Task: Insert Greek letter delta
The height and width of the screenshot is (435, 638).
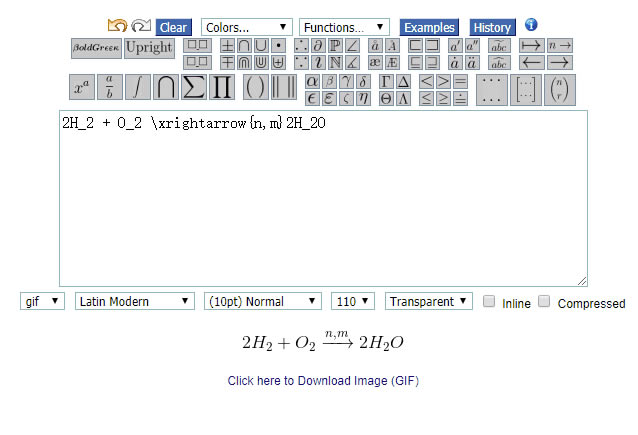Action: (x=363, y=82)
